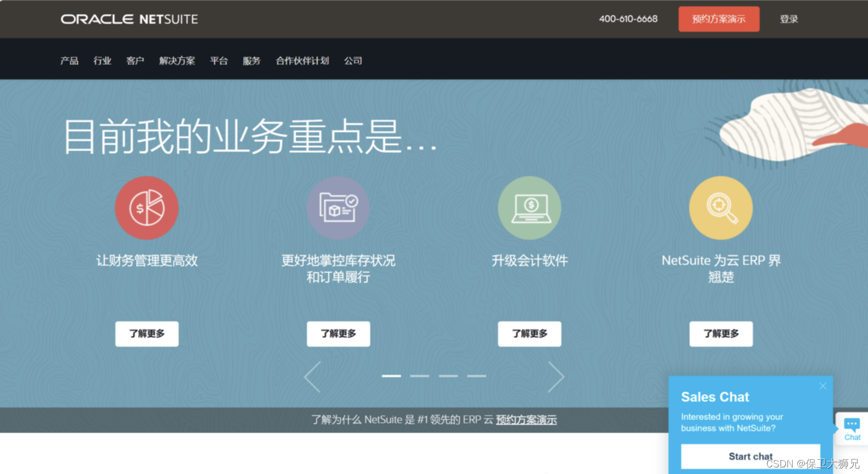Click 了解更多 under 让财务管理更高效

click(146, 333)
